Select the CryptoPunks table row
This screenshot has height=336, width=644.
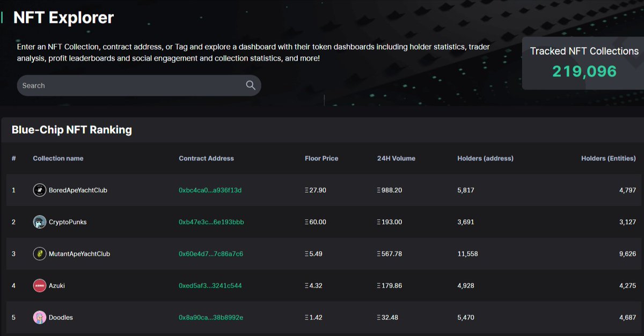[x=322, y=222]
